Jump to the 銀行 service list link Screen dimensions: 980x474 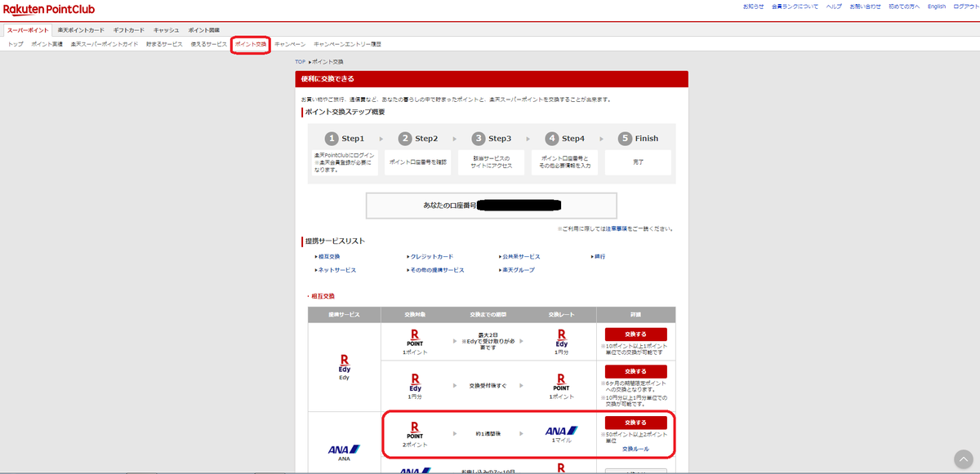point(599,257)
